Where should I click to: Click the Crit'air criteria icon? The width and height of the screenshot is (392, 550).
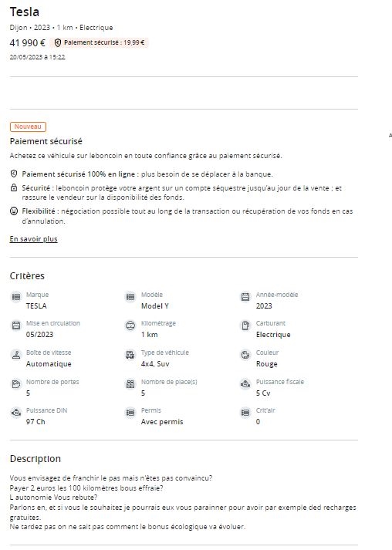(245, 413)
